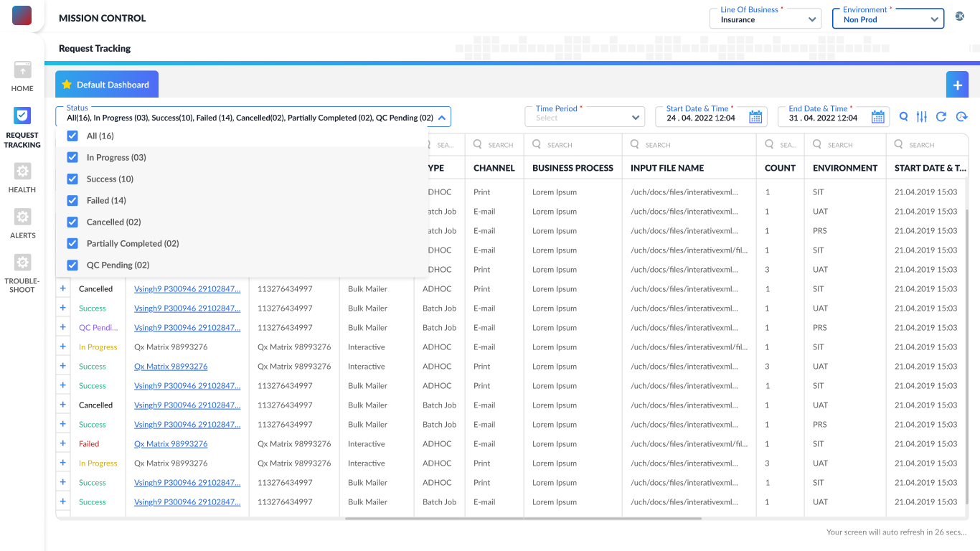Click the filter sliders icon

[x=922, y=117]
